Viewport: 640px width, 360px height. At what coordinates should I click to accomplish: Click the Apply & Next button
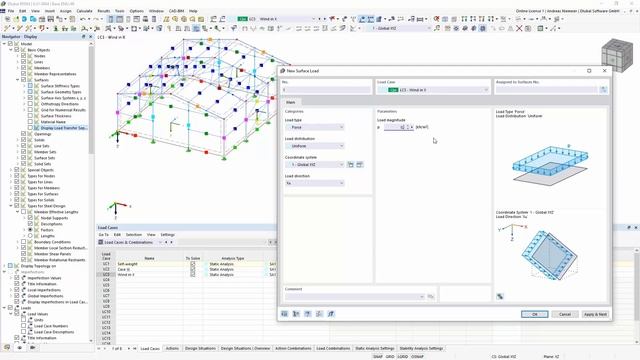point(595,314)
